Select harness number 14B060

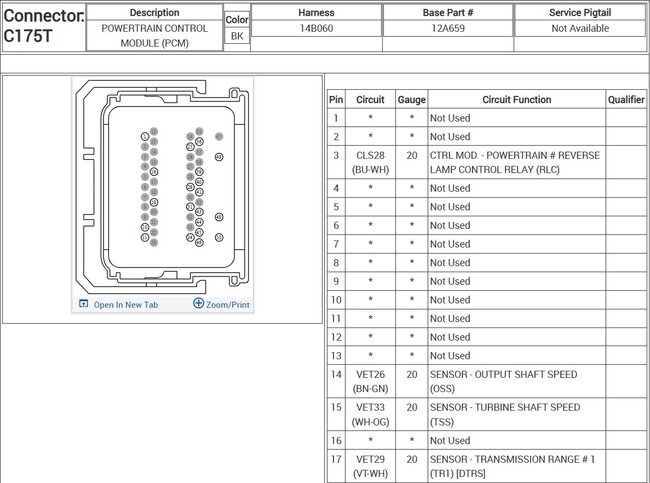pos(316,28)
